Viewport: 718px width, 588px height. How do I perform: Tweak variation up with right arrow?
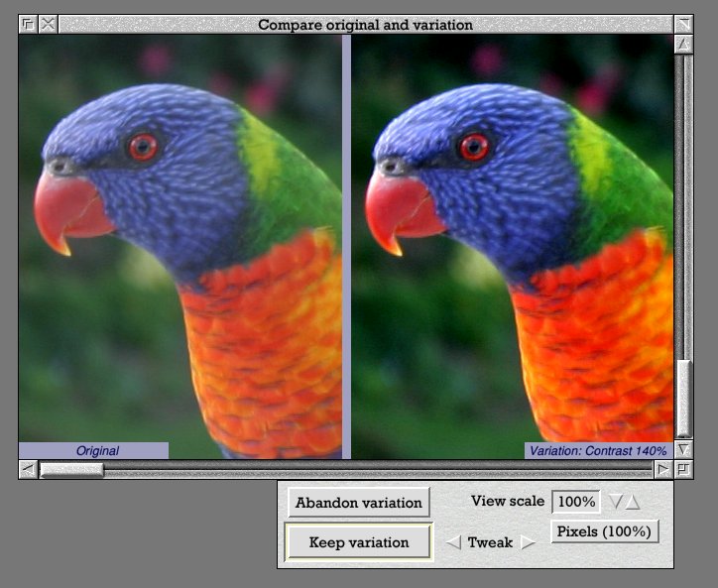(528, 542)
